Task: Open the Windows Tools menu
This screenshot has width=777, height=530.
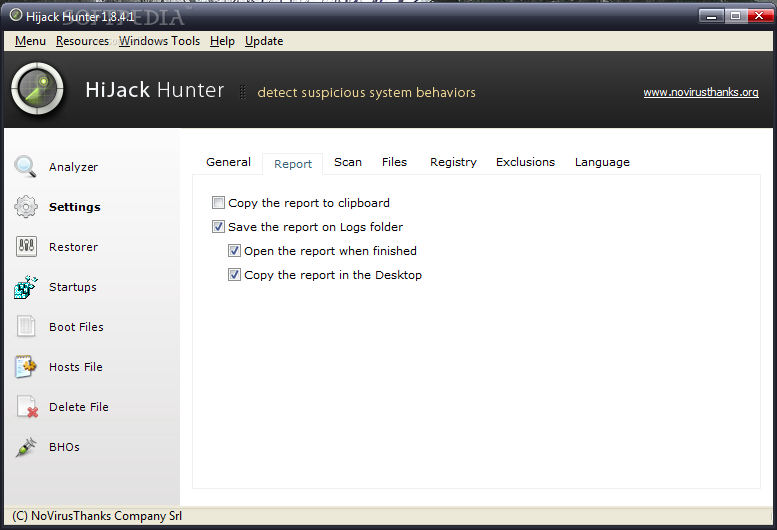Action: point(159,41)
